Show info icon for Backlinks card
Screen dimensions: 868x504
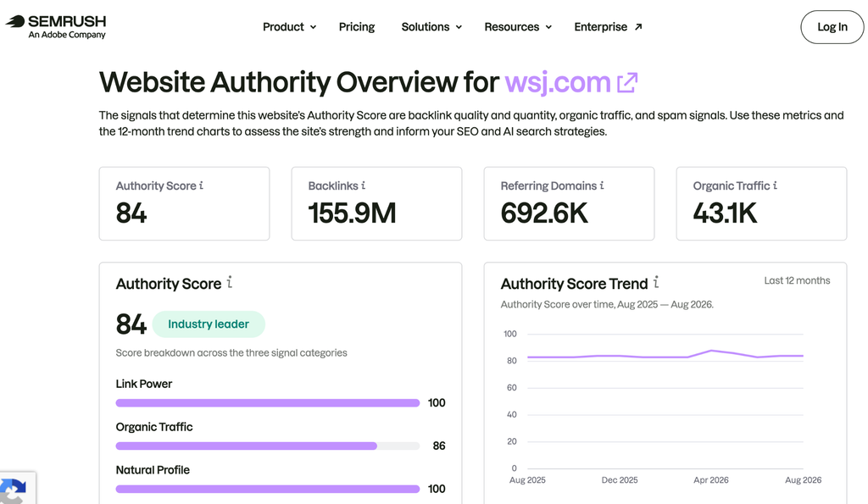point(363,186)
